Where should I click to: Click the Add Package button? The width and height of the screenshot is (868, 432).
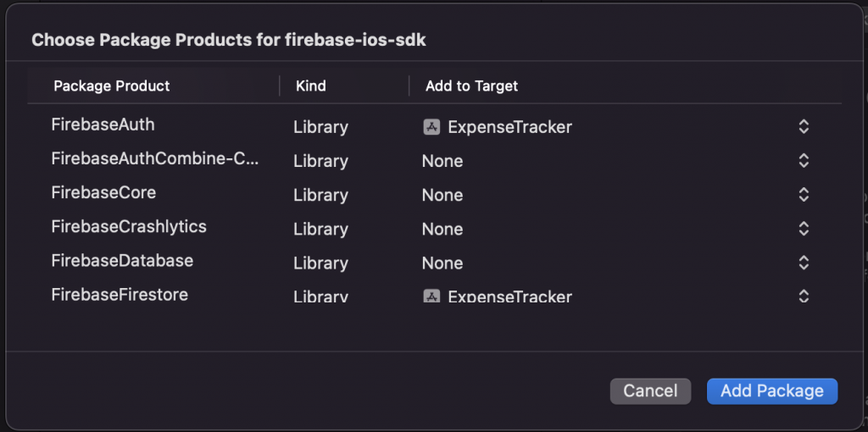[x=771, y=390]
